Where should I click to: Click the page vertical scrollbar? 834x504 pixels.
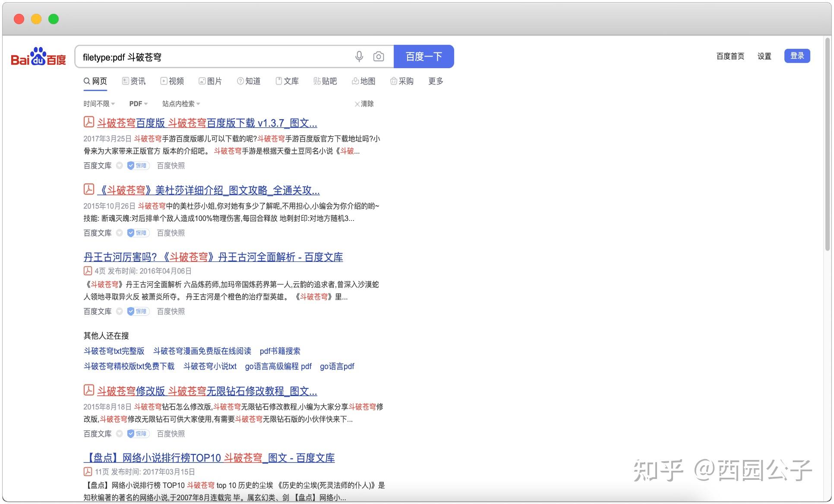[827, 145]
